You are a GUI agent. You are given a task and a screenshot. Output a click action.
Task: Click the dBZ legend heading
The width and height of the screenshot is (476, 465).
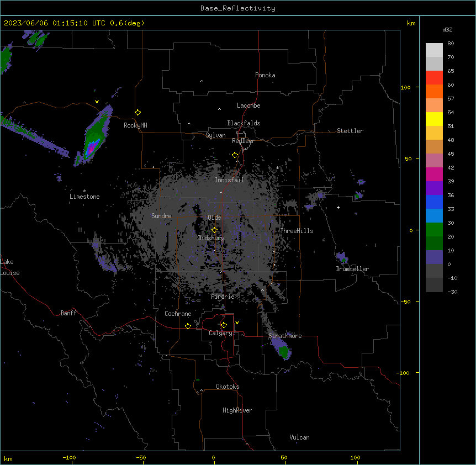point(447,29)
